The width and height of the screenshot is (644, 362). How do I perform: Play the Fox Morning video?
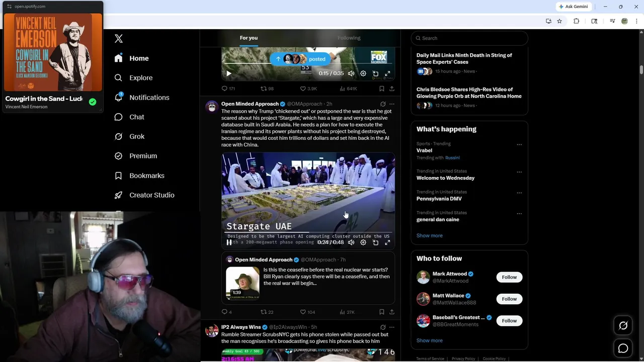pyautogui.click(x=229, y=73)
